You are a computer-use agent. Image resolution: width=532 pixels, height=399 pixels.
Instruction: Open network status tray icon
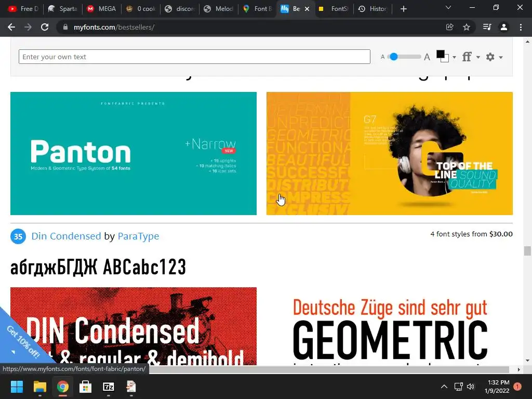tap(458, 387)
